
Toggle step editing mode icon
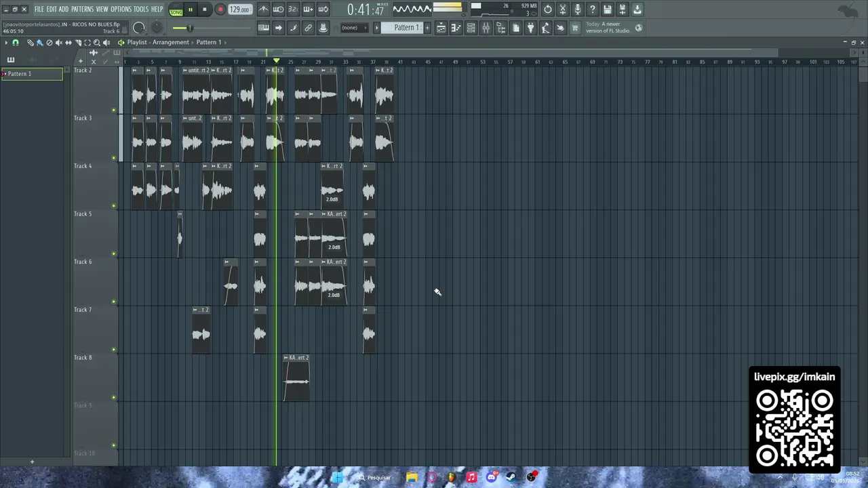coord(293,28)
